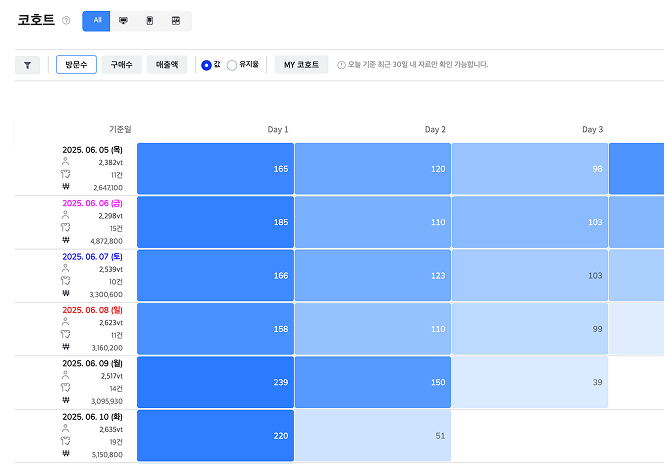Click Day 1 cell showing 239

(x=215, y=382)
